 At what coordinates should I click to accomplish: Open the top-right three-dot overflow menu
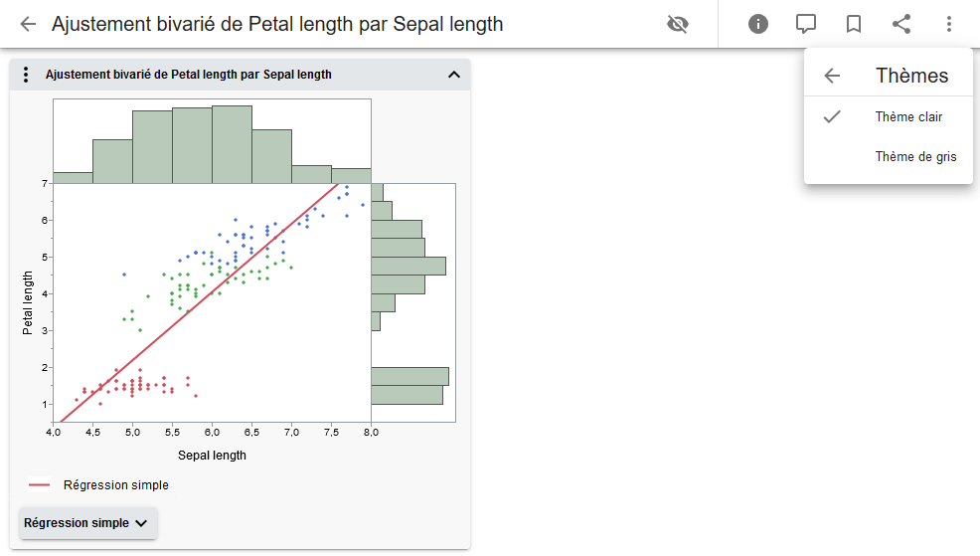pos(949,24)
